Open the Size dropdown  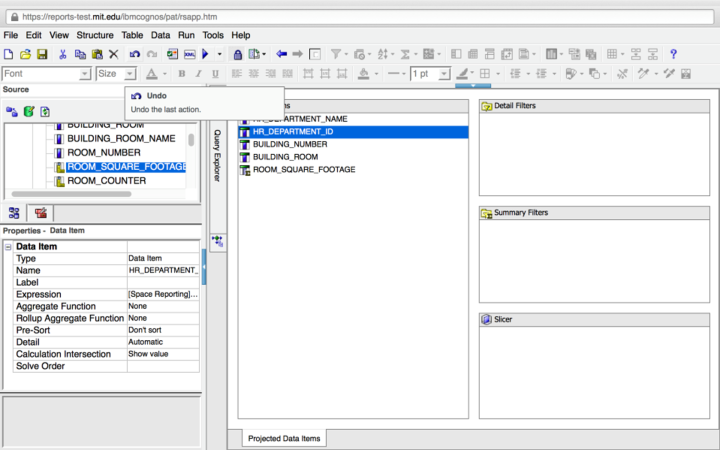point(129,74)
